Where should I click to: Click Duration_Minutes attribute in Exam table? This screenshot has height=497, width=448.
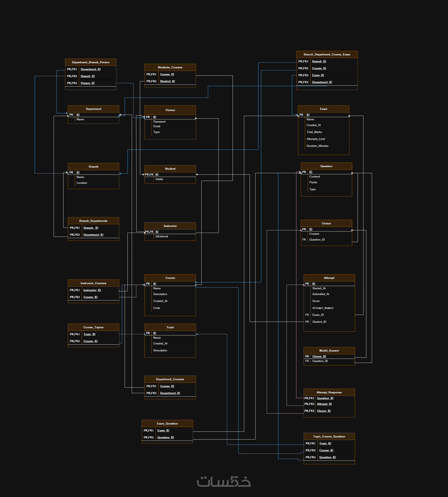[317, 146]
